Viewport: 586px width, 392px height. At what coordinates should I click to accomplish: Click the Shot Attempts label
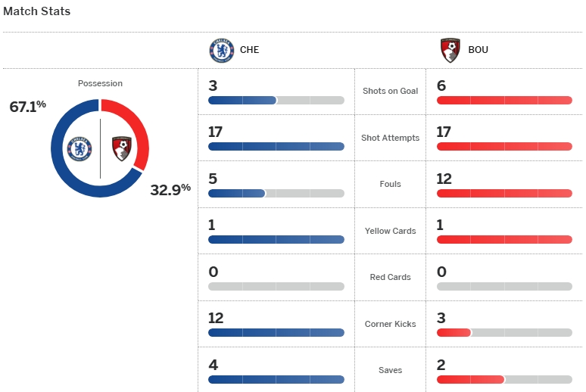[x=390, y=138]
